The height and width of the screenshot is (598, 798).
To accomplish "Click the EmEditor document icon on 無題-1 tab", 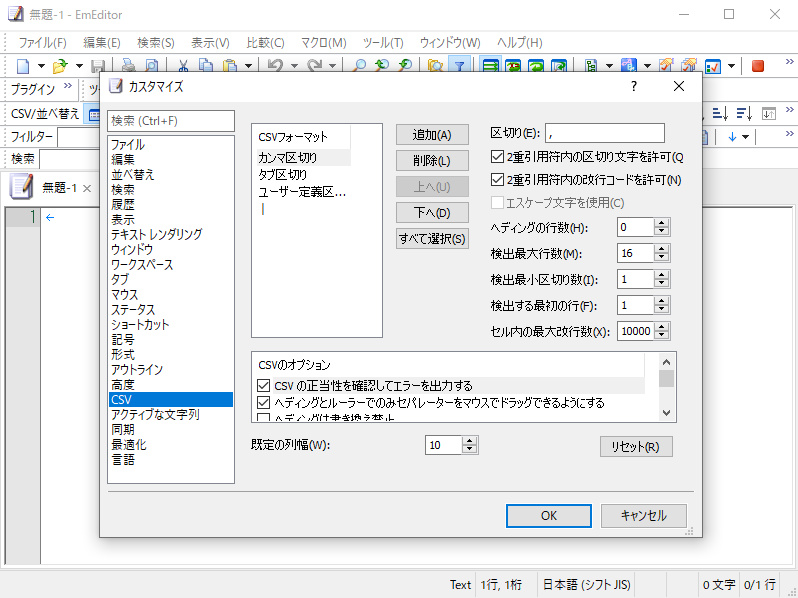I will [21, 187].
